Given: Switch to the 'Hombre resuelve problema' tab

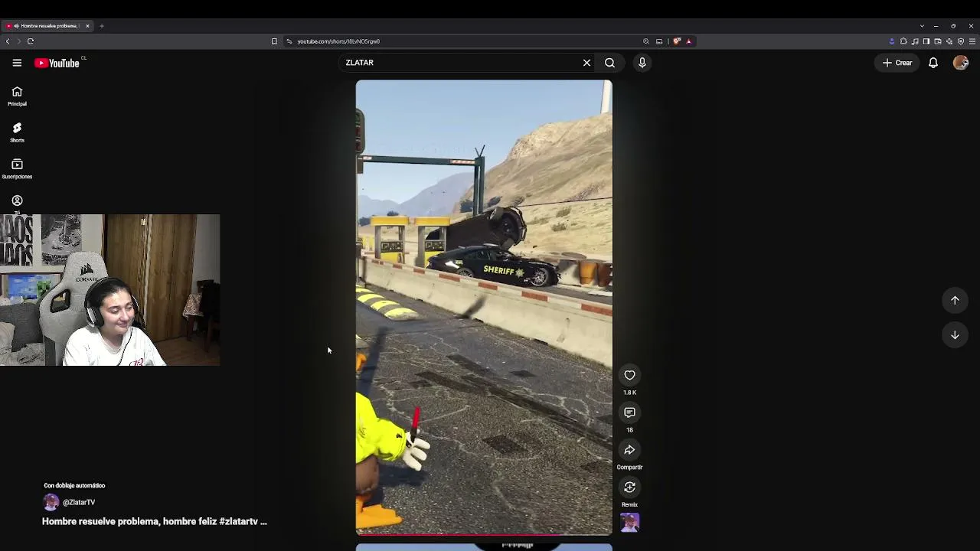Looking at the screenshot, I should (x=47, y=26).
